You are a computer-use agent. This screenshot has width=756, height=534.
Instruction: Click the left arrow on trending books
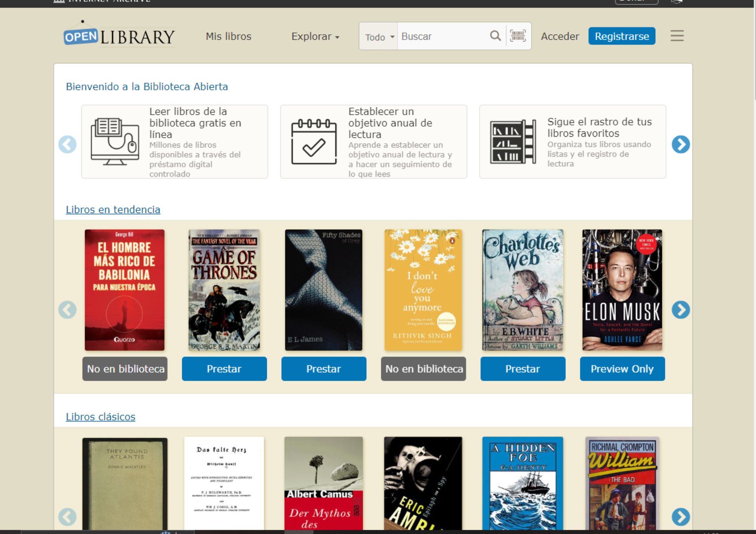coord(68,310)
